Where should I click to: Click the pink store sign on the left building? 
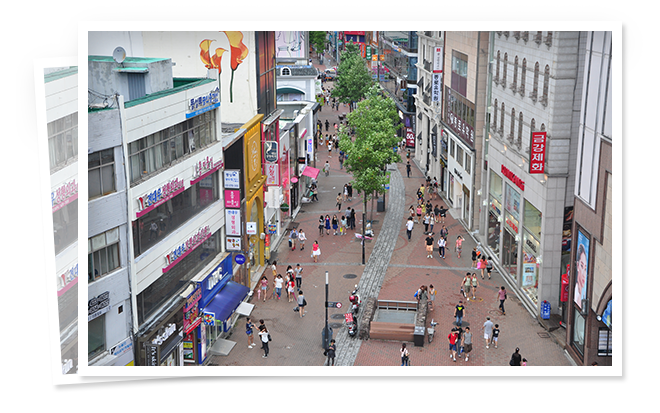160,196
